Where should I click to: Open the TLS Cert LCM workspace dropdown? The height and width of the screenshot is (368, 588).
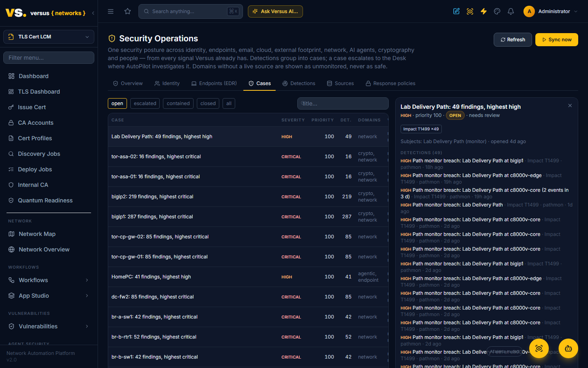pos(49,37)
